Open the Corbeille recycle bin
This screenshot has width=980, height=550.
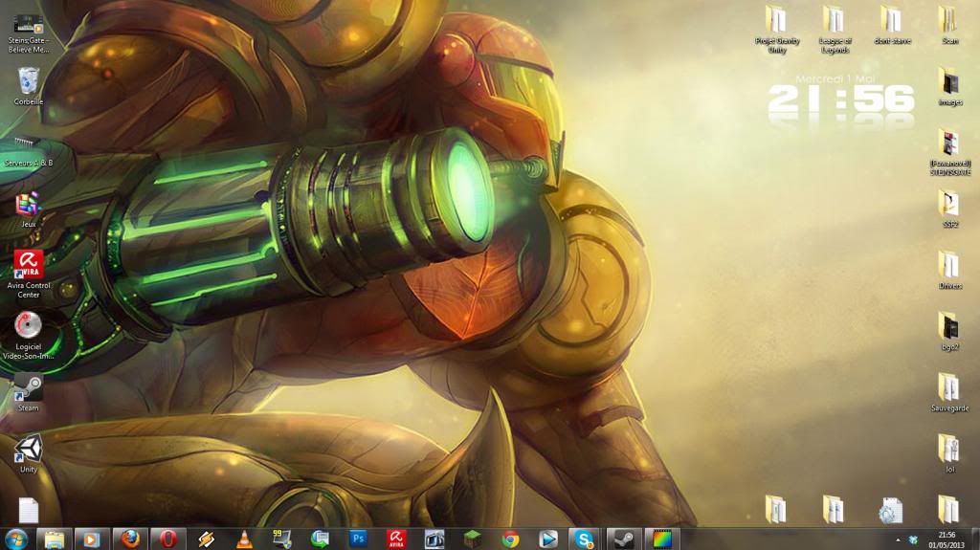click(x=28, y=86)
